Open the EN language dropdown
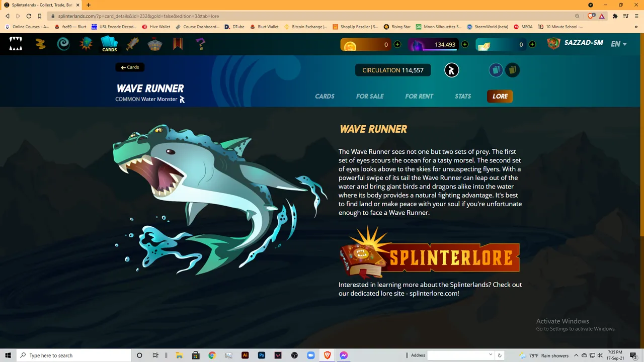 click(618, 44)
